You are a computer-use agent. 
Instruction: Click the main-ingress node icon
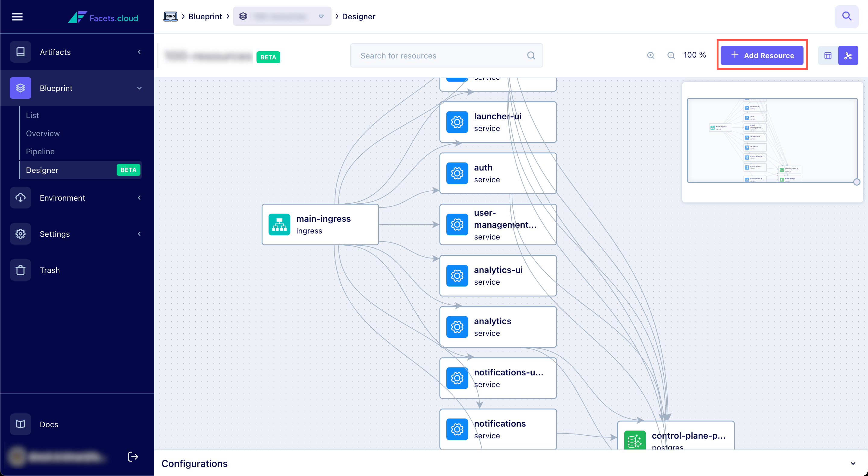coord(279,224)
